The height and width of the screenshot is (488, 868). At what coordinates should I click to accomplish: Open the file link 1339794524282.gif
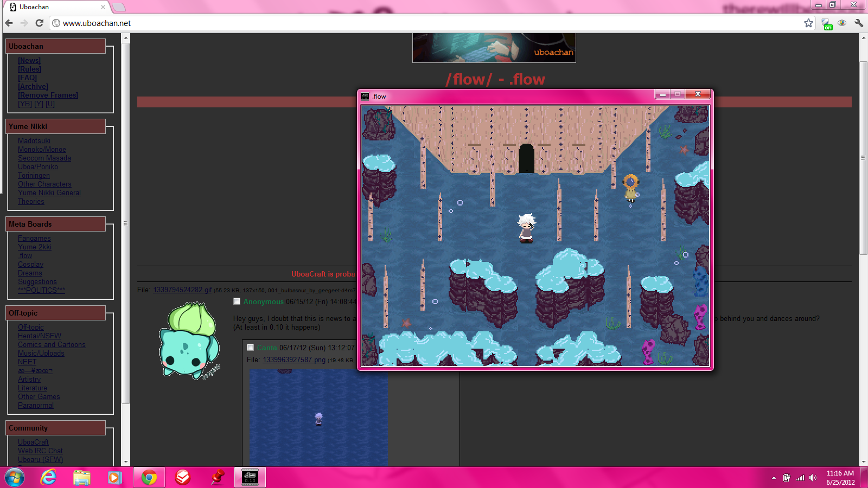click(x=182, y=290)
